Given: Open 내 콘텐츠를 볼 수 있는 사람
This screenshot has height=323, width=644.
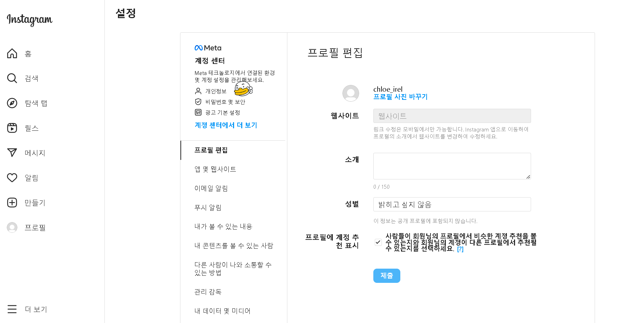Looking at the screenshot, I should [x=234, y=246].
